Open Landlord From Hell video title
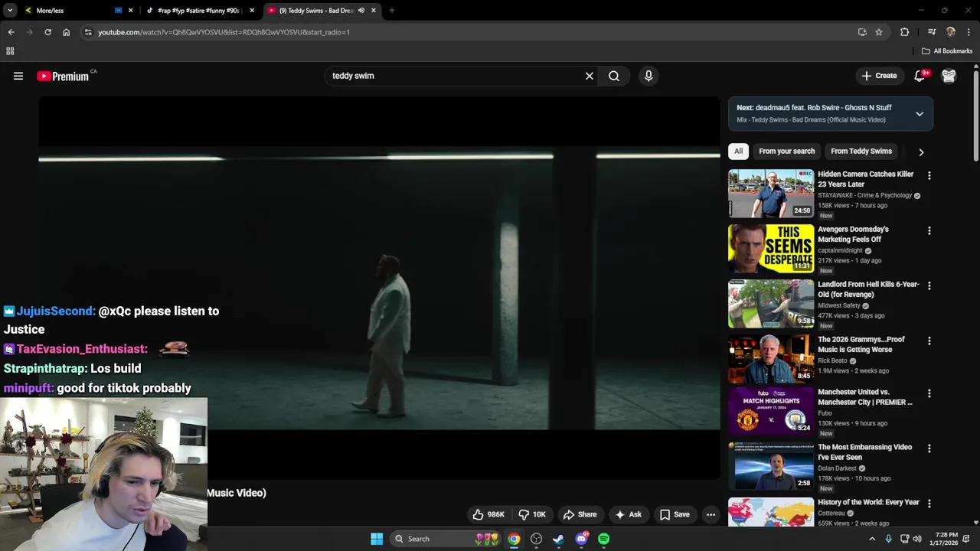Screen dimensions: 980x551 click(868, 289)
